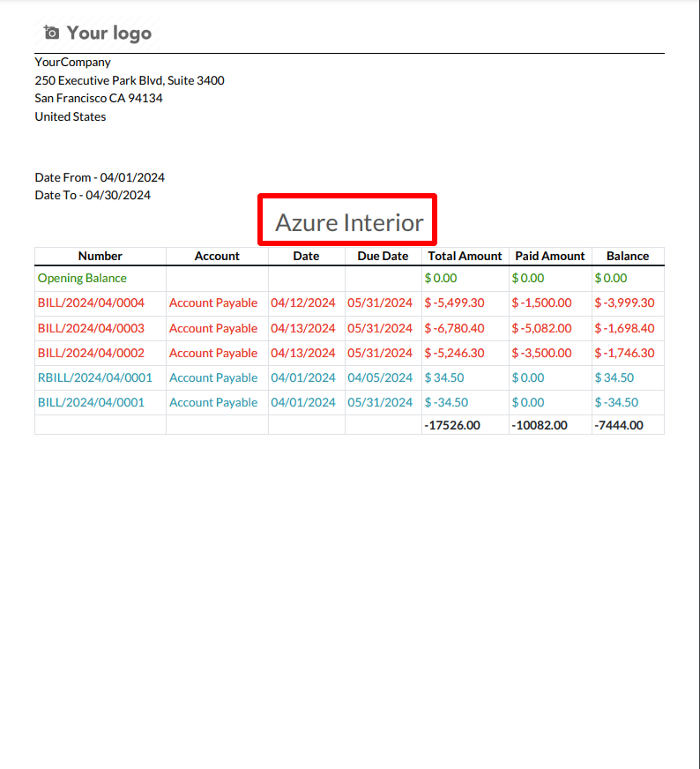Click 'Date From - 04/01/2024' text
Image resolution: width=700 pixels, height=769 pixels.
(x=100, y=177)
